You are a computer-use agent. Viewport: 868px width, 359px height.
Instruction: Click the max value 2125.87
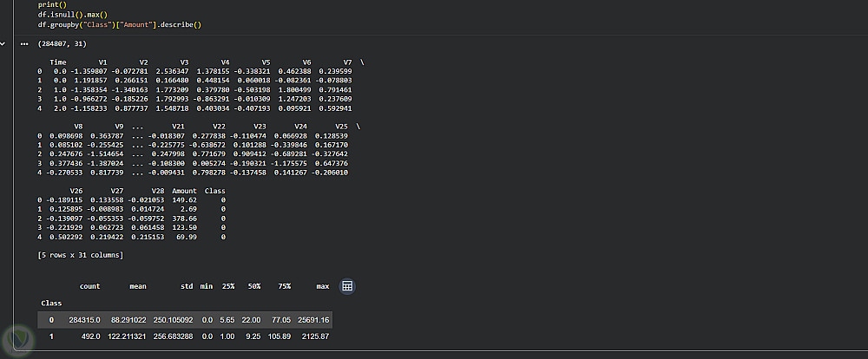pos(316,336)
